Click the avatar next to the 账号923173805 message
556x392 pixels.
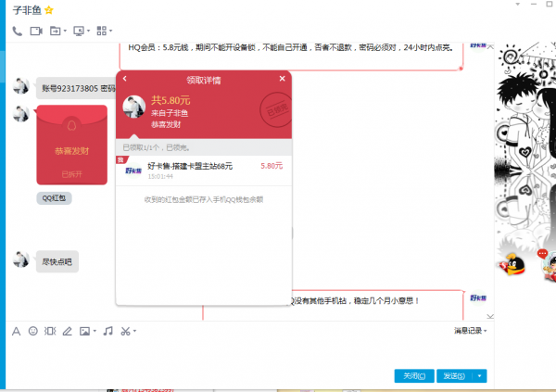21,85
